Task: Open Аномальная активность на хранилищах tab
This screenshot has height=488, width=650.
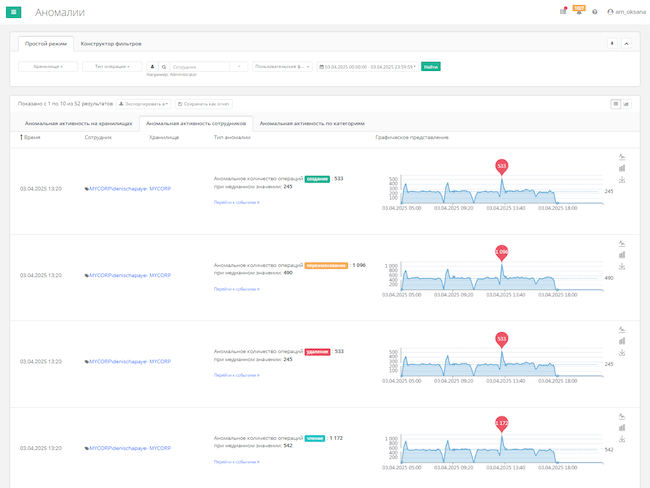Action: point(78,123)
